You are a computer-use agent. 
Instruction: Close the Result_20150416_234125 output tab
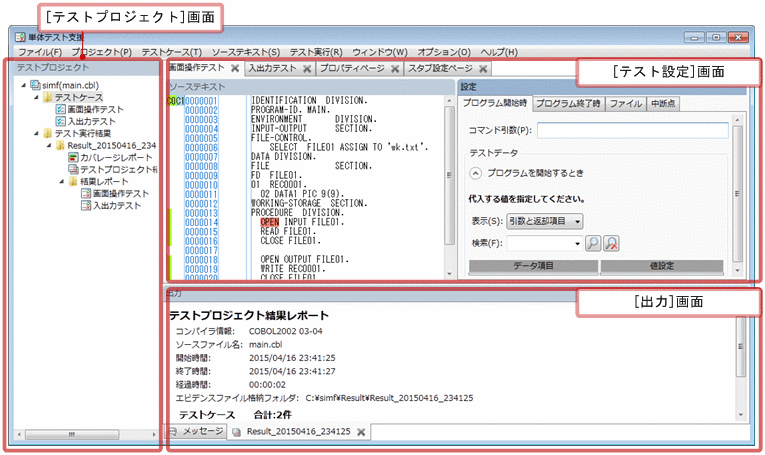361,432
